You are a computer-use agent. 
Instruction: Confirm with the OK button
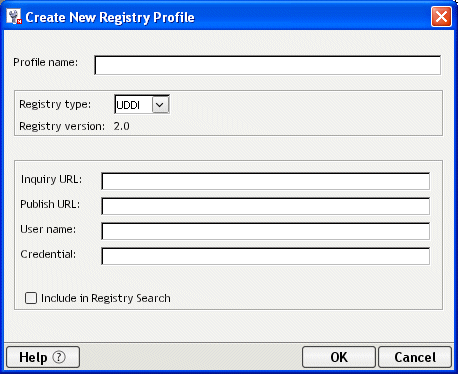[339, 357]
